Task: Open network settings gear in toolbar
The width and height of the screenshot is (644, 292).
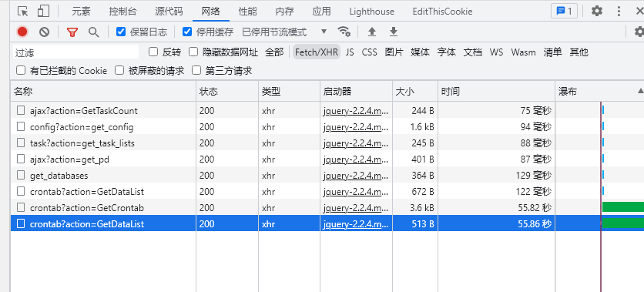Action: coord(639,32)
